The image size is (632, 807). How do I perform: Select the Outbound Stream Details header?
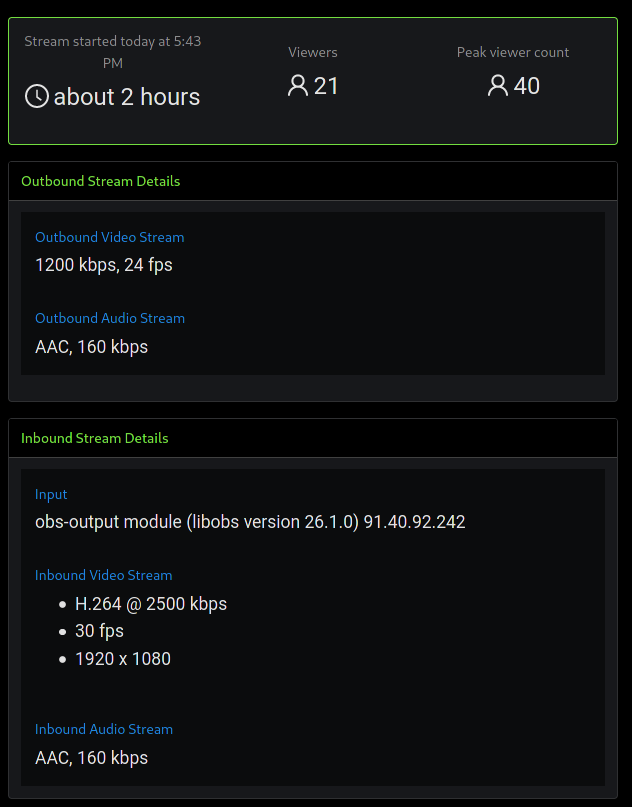point(100,181)
